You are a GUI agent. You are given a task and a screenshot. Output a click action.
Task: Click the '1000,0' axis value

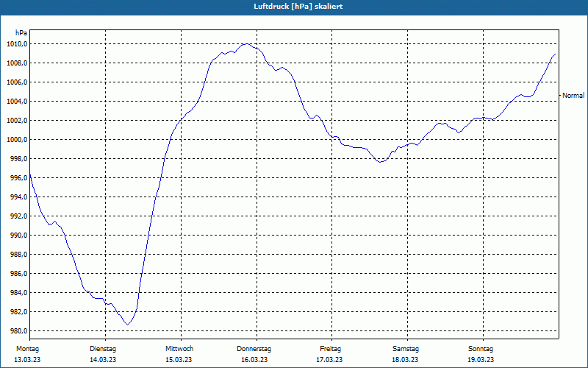[x=17, y=140]
